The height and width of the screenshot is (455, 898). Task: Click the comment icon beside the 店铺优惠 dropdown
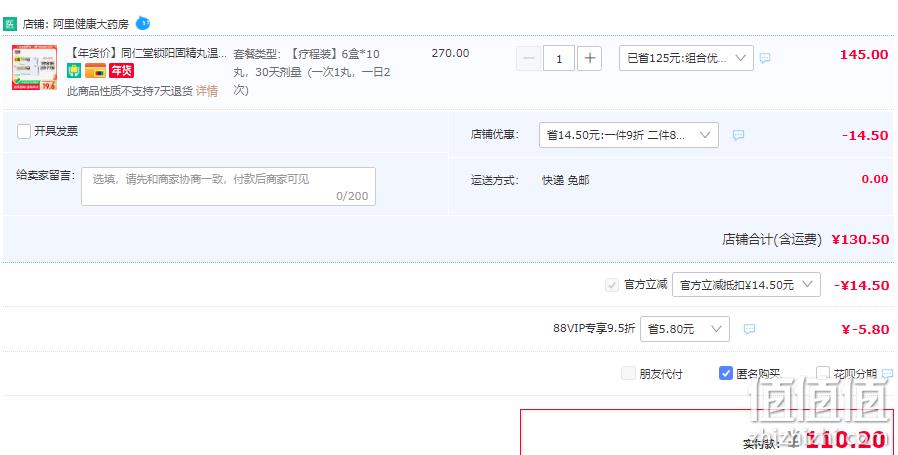point(738,135)
